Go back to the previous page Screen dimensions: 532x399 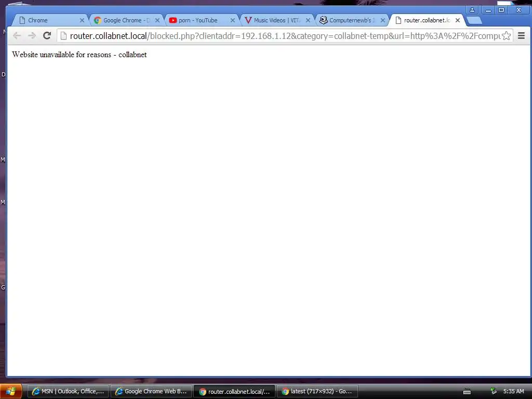coord(17,36)
